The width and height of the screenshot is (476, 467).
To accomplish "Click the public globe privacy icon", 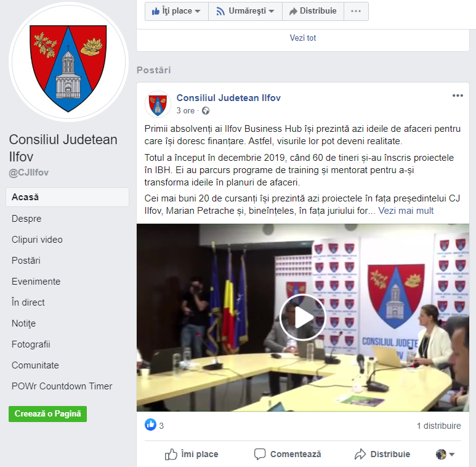I will pos(206,111).
